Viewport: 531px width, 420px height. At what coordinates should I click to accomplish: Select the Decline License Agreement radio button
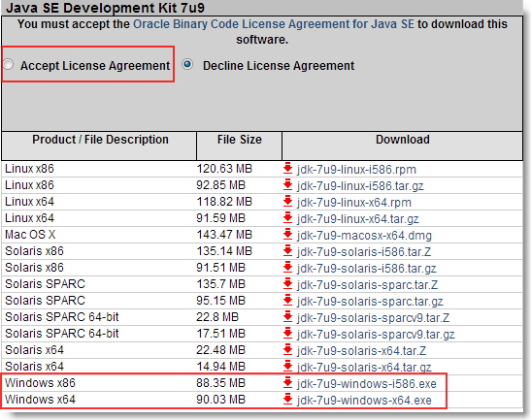[x=187, y=64]
